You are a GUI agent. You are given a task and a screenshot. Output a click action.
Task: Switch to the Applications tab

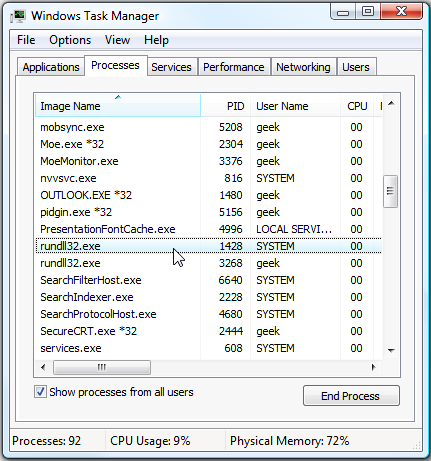pyautogui.click(x=51, y=67)
